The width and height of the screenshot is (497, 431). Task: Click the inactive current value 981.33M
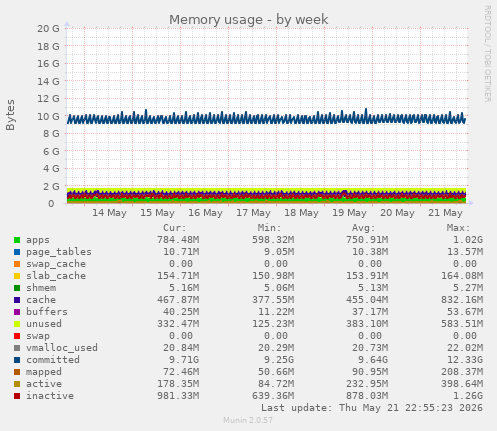(x=178, y=396)
